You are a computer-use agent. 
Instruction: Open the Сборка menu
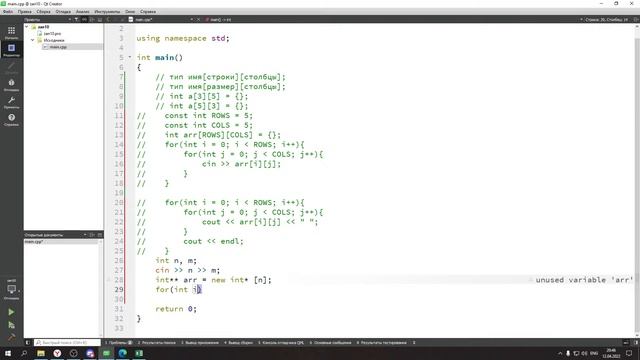[x=43, y=11]
